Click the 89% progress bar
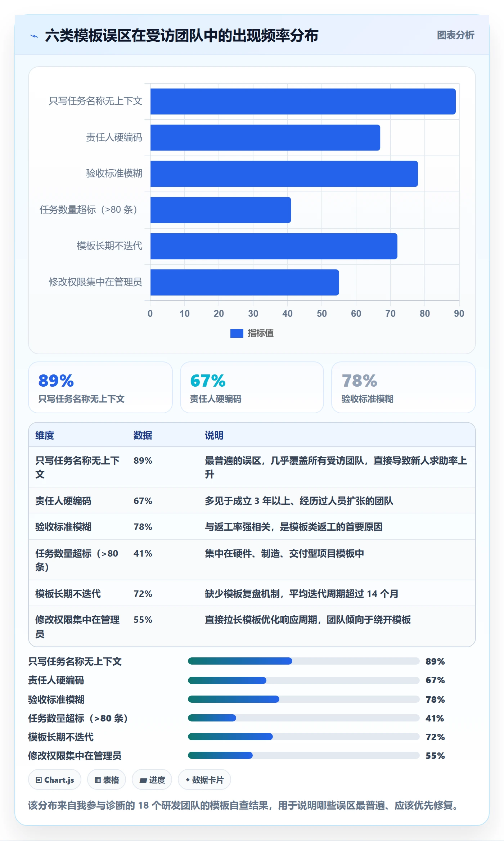 pos(303,661)
